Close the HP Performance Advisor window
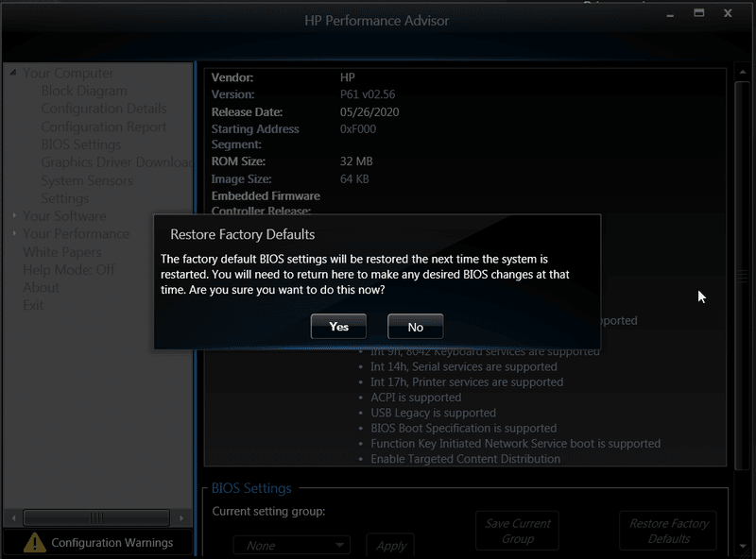Screen dimensions: 756x559 tap(728, 13)
